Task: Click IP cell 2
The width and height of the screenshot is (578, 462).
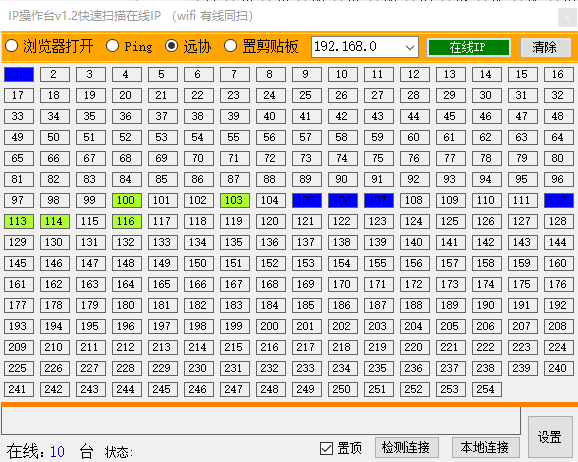Action: tap(55, 74)
